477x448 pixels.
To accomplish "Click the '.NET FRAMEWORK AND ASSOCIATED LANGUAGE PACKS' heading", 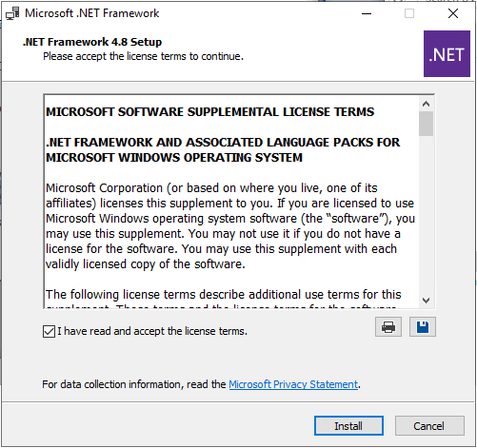I will pyautogui.click(x=223, y=150).
